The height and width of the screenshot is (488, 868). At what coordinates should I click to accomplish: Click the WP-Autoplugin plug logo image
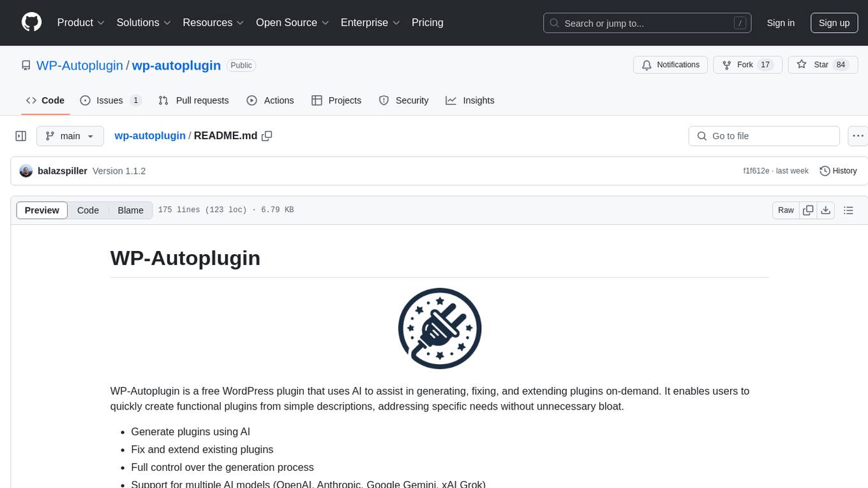tap(440, 328)
